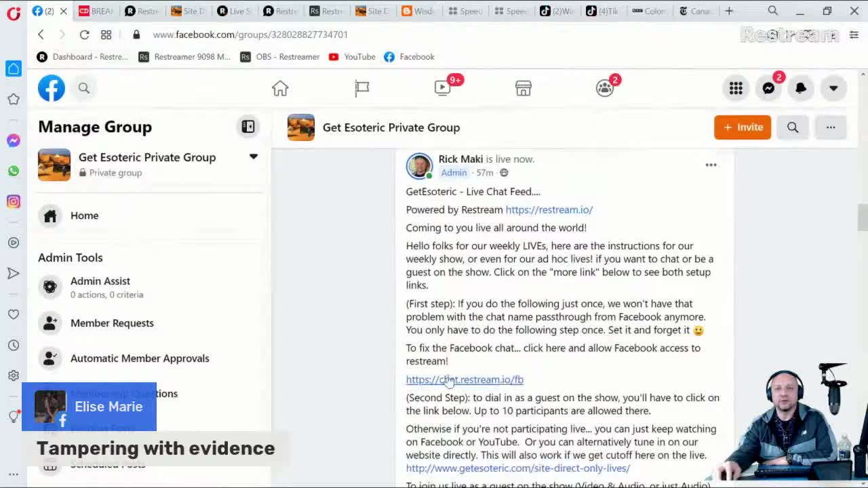Switch to the Colon browser tab
This screenshot has height=488, width=868.
[649, 11]
